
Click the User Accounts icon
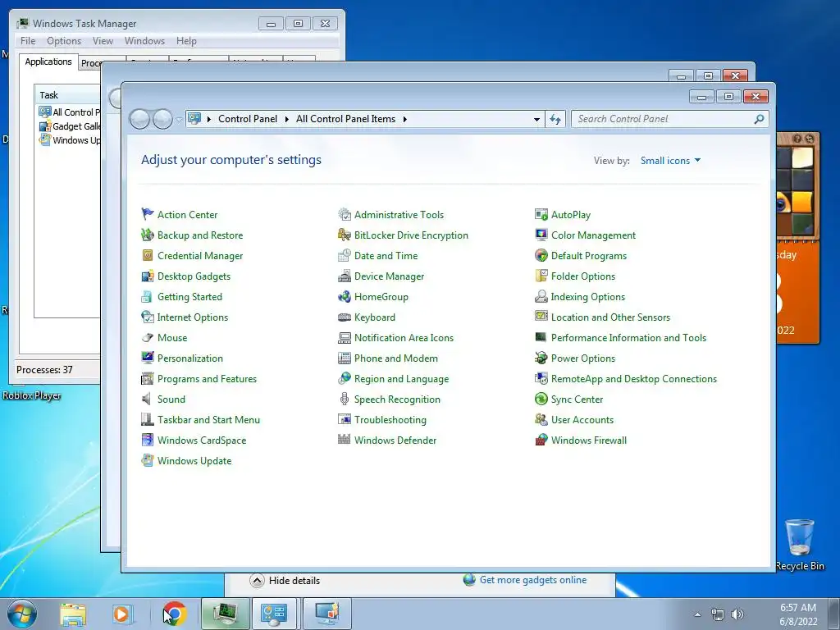541,419
